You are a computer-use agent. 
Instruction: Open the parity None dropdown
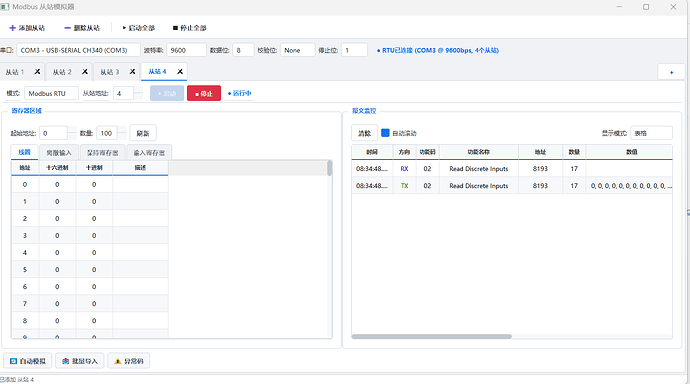tap(297, 50)
